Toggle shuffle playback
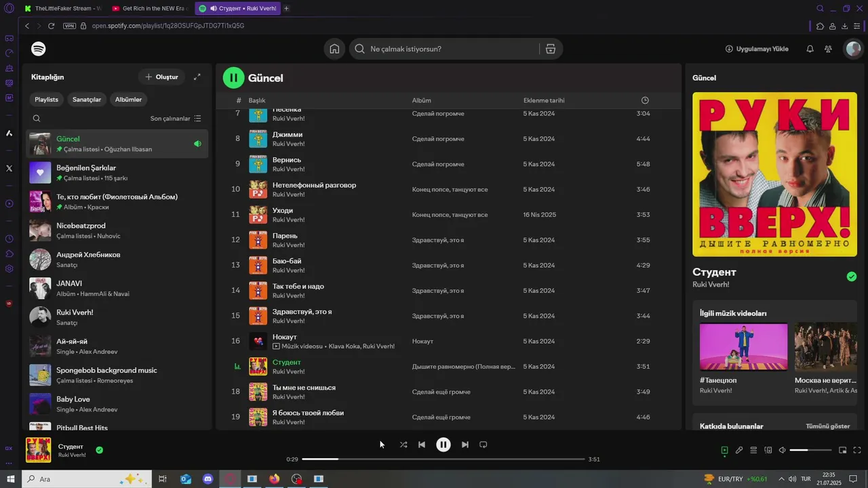The image size is (868, 488). click(x=403, y=445)
